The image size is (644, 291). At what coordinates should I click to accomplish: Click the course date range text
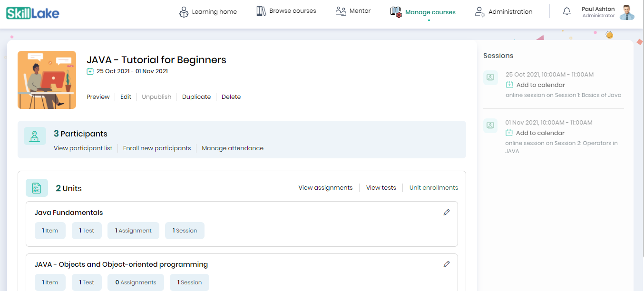pyautogui.click(x=132, y=71)
